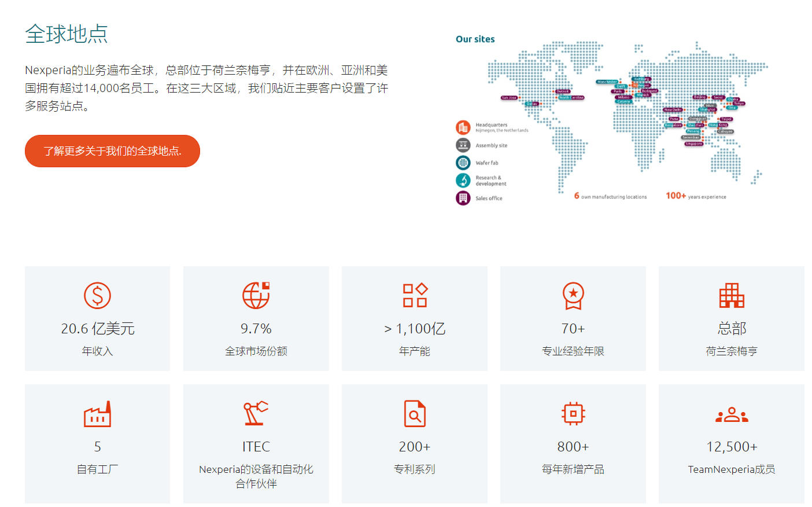Click the orange Headquarters legend icon
812x507 pixels.
click(x=462, y=126)
